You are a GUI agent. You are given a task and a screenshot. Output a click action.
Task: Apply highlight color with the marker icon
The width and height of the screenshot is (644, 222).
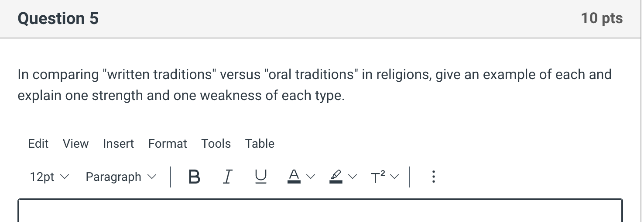(x=336, y=177)
